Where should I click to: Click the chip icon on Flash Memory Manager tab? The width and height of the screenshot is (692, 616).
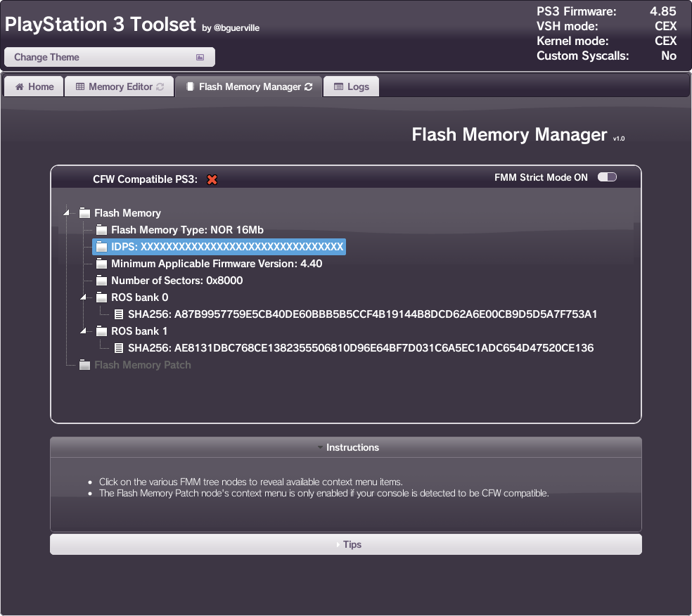click(190, 87)
